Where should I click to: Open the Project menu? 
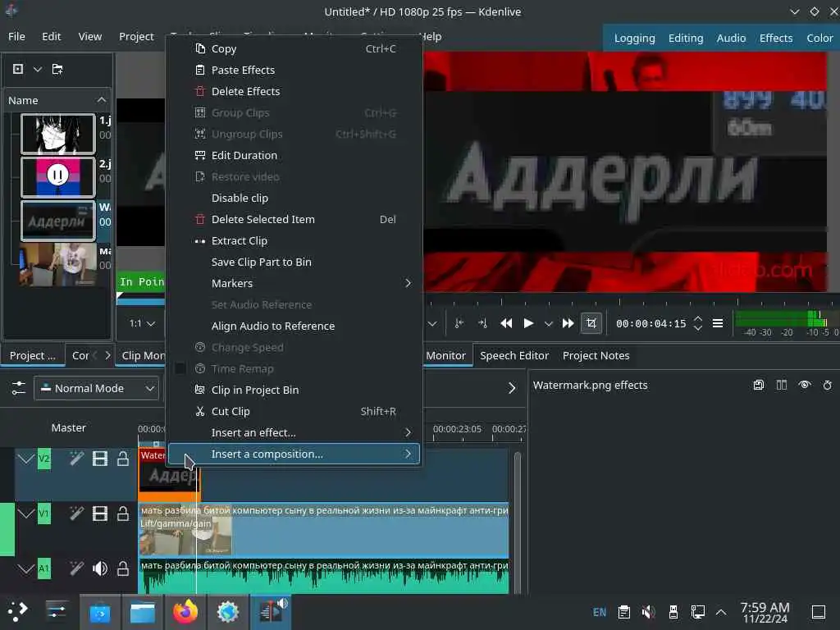136,36
